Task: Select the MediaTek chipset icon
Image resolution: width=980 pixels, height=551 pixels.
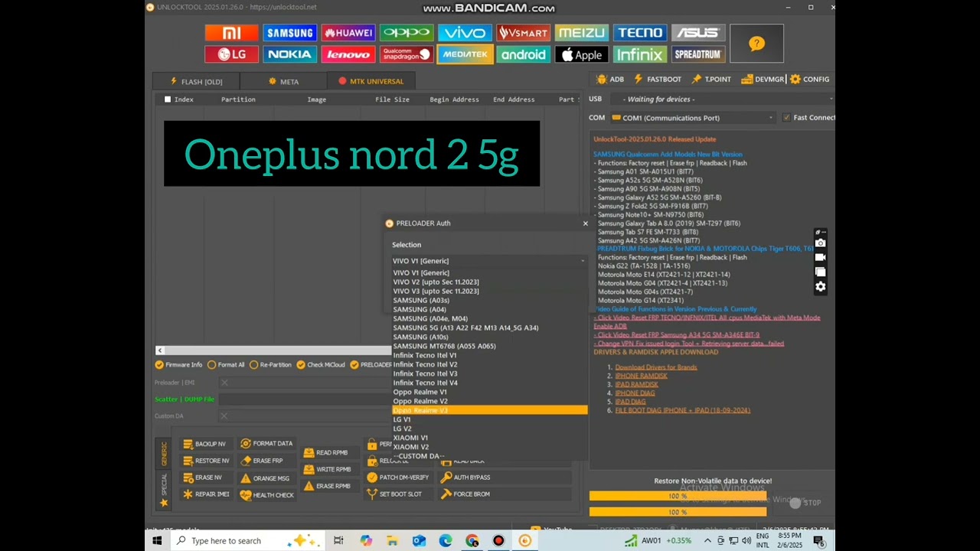Action: (465, 54)
